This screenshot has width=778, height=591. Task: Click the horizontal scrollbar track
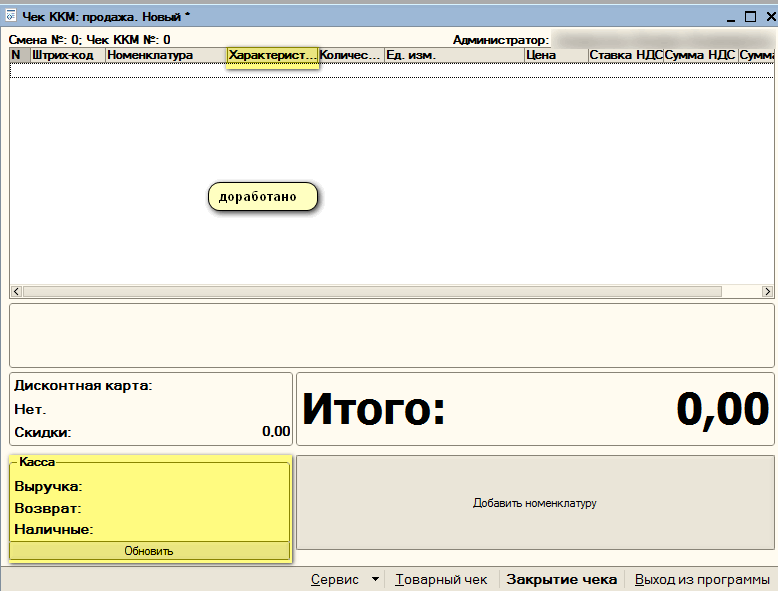[370, 291]
